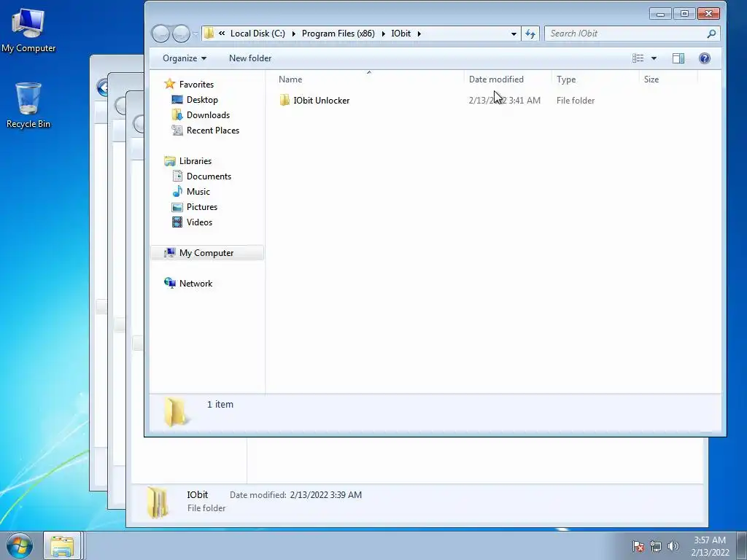The image size is (747, 560).
Task: Select IObit folder icon in background window
Action: [158, 502]
